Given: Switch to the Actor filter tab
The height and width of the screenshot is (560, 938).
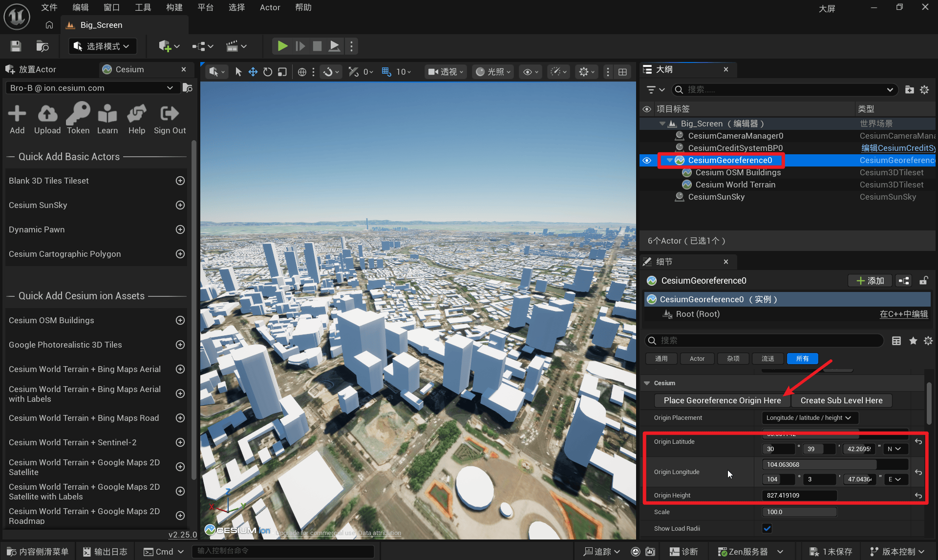Looking at the screenshot, I should 697,358.
